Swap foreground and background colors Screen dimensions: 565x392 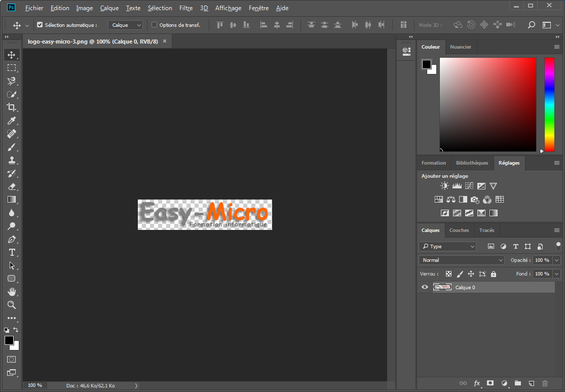pos(16,329)
